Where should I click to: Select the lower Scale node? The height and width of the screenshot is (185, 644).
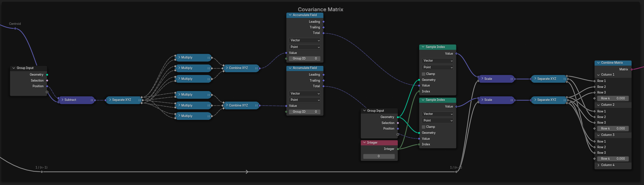(x=496, y=100)
